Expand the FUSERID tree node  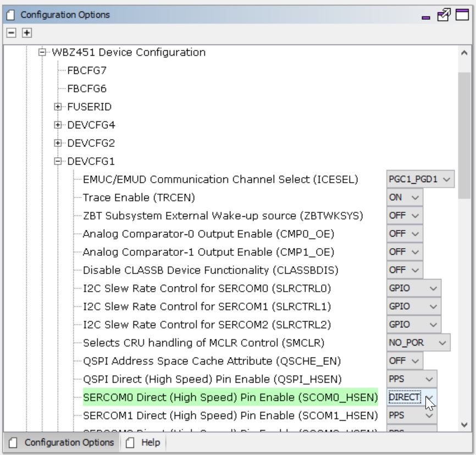coord(58,107)
